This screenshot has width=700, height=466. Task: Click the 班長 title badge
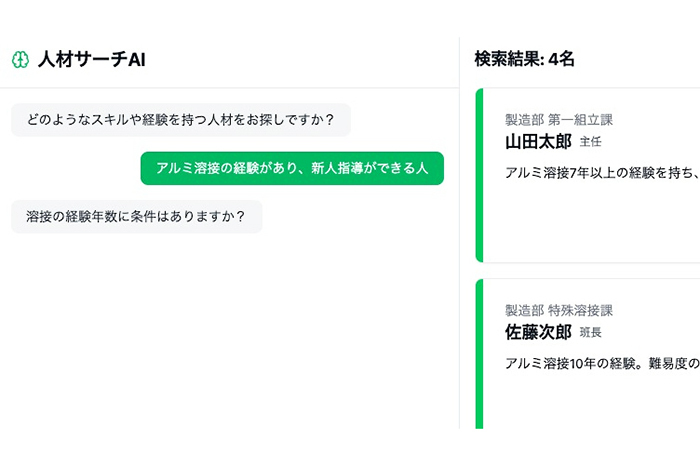click(590, 333)
